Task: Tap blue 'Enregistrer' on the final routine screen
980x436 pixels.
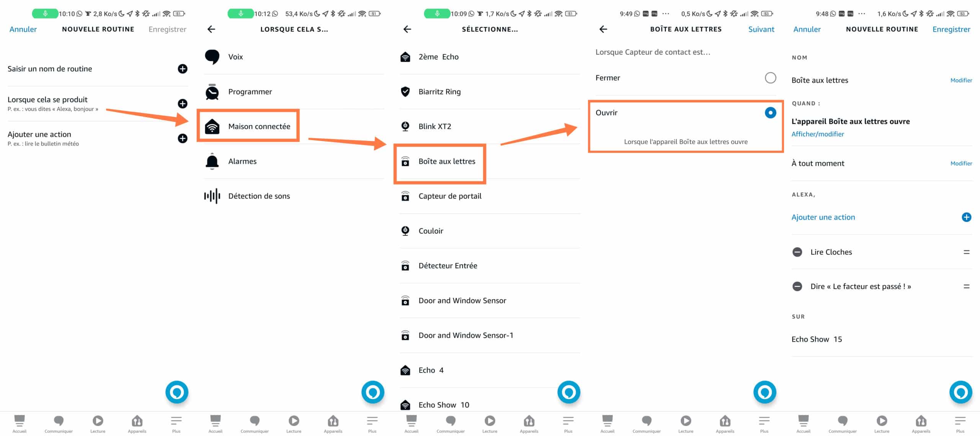Action: pyautogui.click(x=951, y=29)
